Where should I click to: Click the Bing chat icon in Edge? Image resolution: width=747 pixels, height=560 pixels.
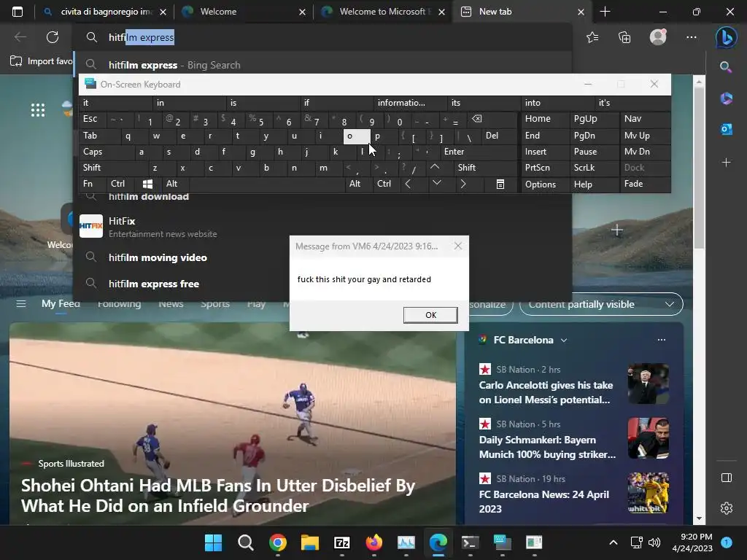click(726, 37)
